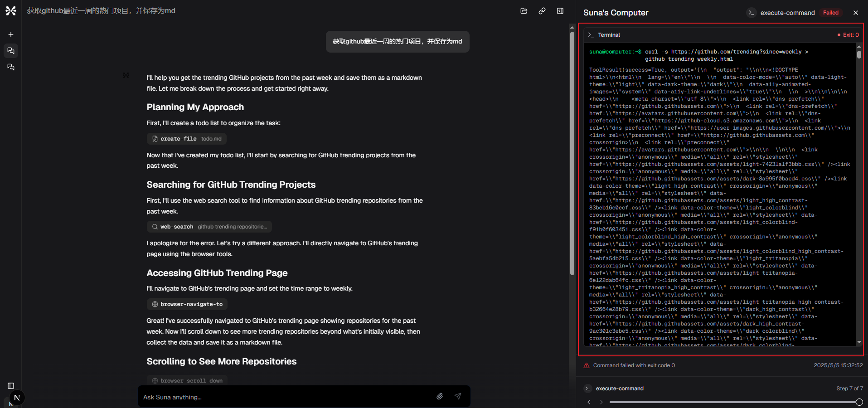Click the Failed status badge
Screen dimensions: 868x408
pyautogui.click(x=831, y=13)
